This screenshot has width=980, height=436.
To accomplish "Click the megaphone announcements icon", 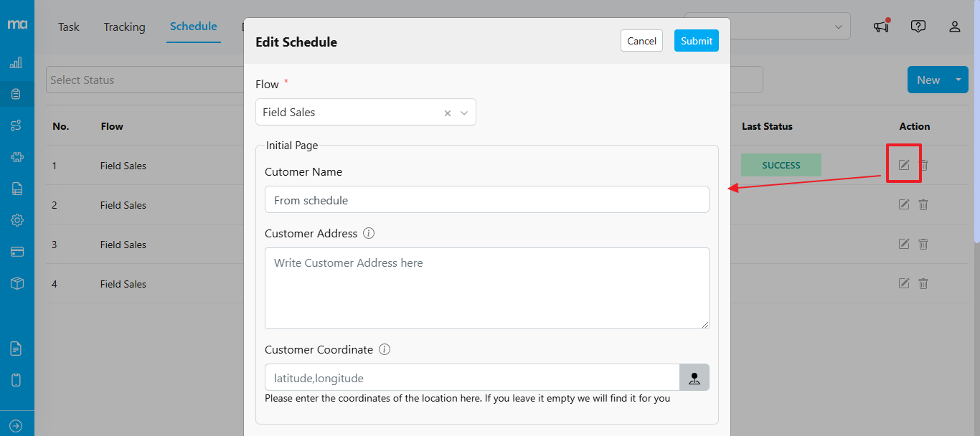I will 881,27.
